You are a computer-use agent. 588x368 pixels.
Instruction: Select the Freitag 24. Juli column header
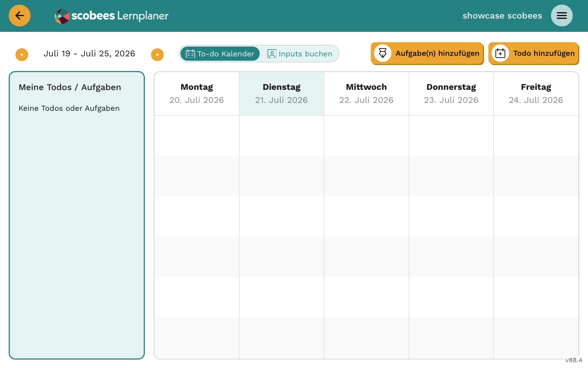click(536, 94)
